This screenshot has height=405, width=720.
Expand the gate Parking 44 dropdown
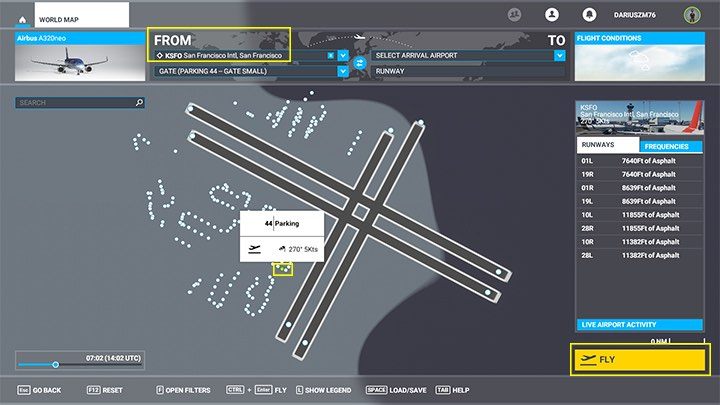pos(343,72)
